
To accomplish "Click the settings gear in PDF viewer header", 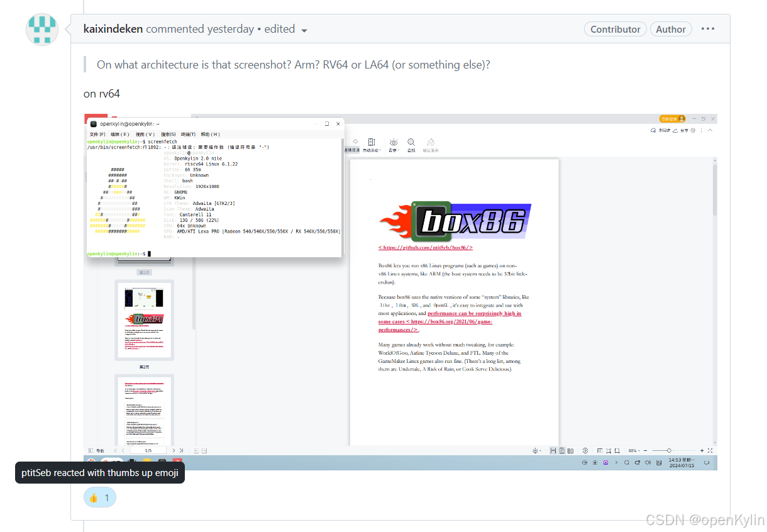I will point(693,130).
